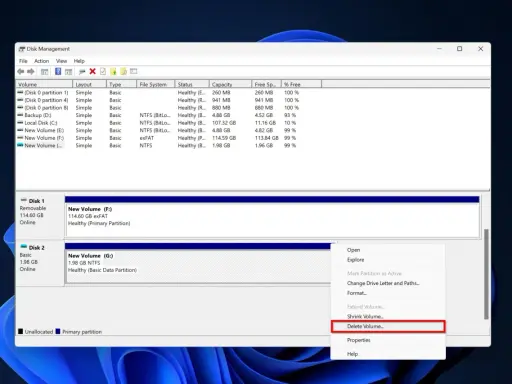
Task: Click the blue Primary partition legend swatch
Action: click(58, 331)
